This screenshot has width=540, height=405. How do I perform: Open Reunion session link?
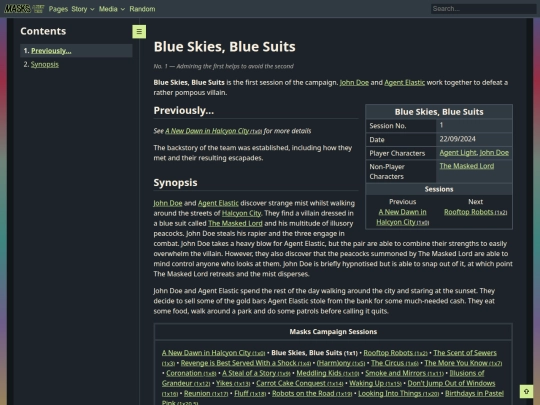click(x=206, y=394)
